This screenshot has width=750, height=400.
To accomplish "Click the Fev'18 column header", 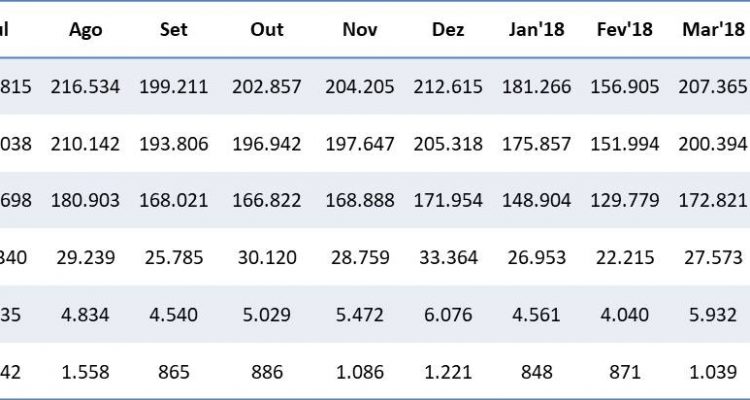I will click(623, 29).
